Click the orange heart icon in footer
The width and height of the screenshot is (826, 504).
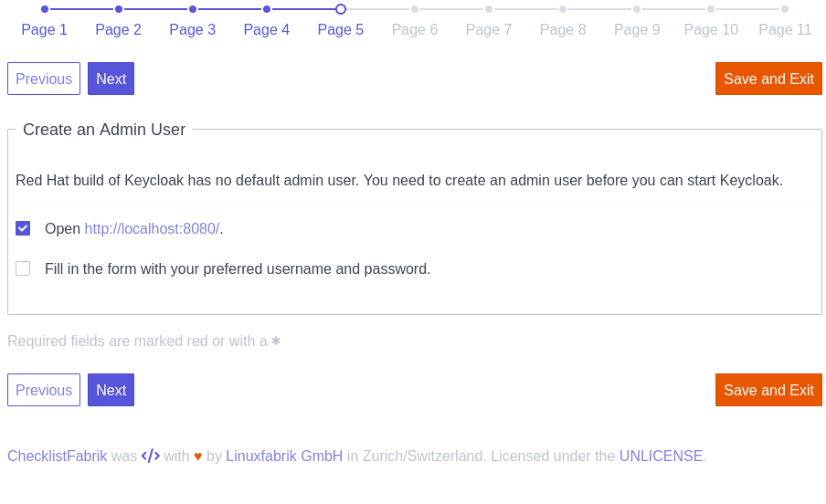click(x=198, y=457)
